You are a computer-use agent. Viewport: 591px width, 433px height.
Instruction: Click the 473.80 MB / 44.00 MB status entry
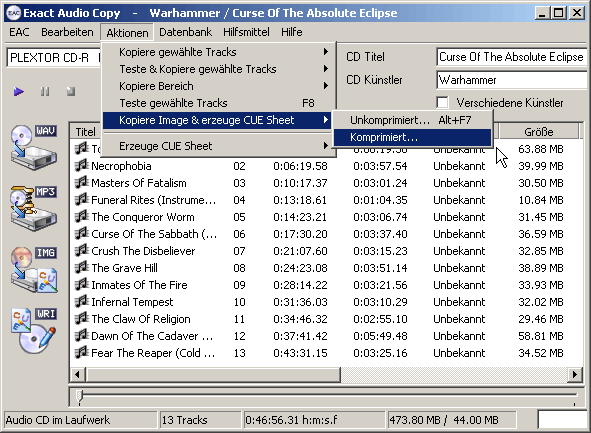(451, 419)
